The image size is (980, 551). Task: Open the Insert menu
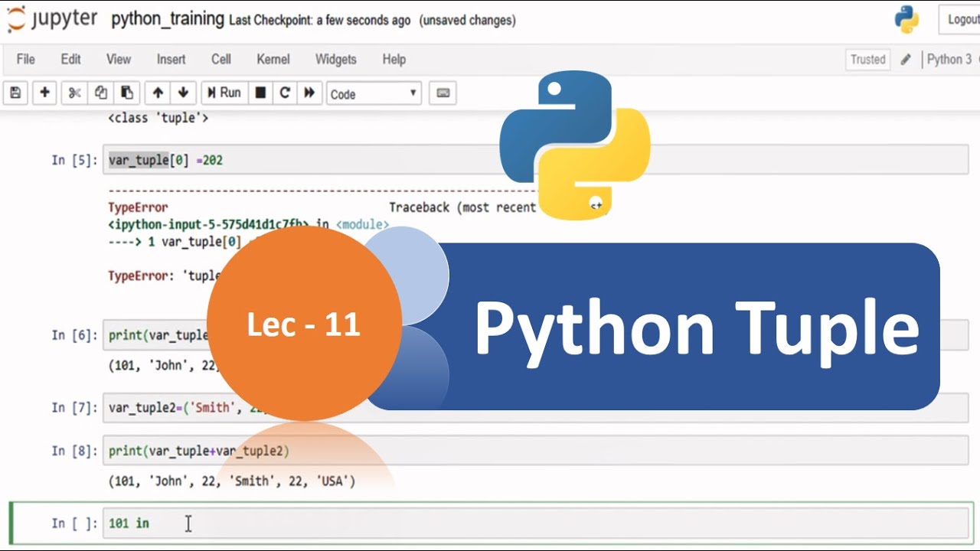pos(171,59)
